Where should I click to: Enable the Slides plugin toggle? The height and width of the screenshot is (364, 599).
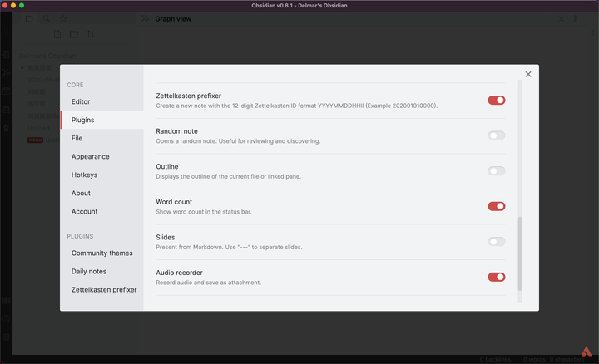tap(496, 242)
